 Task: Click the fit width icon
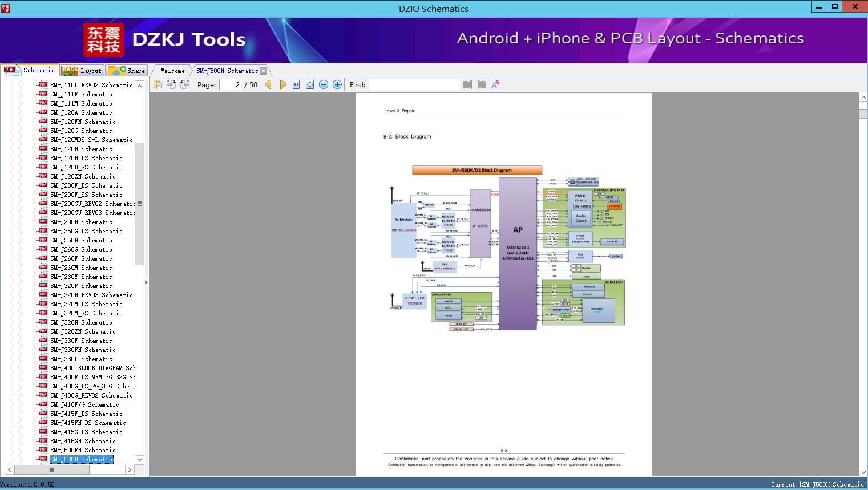(296, 84)
